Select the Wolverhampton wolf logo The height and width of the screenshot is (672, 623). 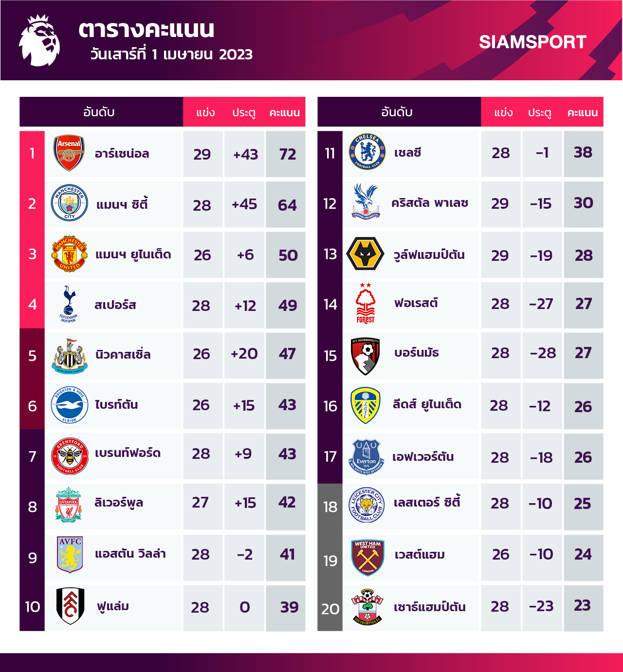click(365, 254)
